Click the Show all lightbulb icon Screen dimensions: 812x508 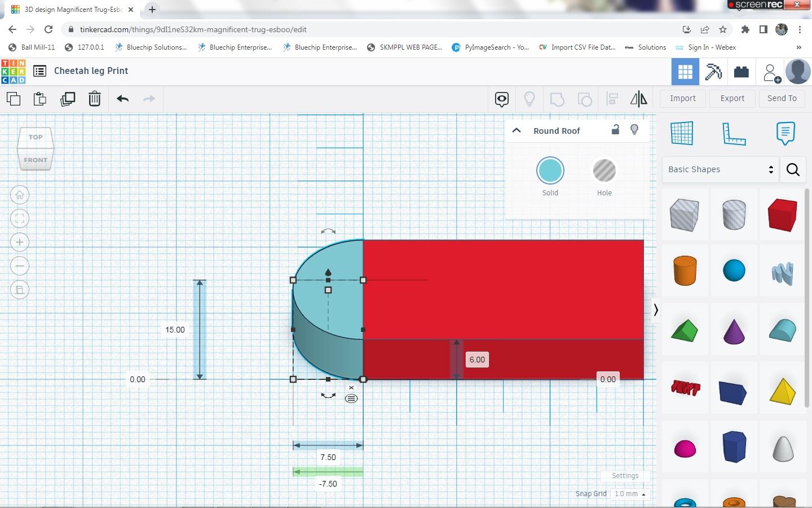pos(529,99)
